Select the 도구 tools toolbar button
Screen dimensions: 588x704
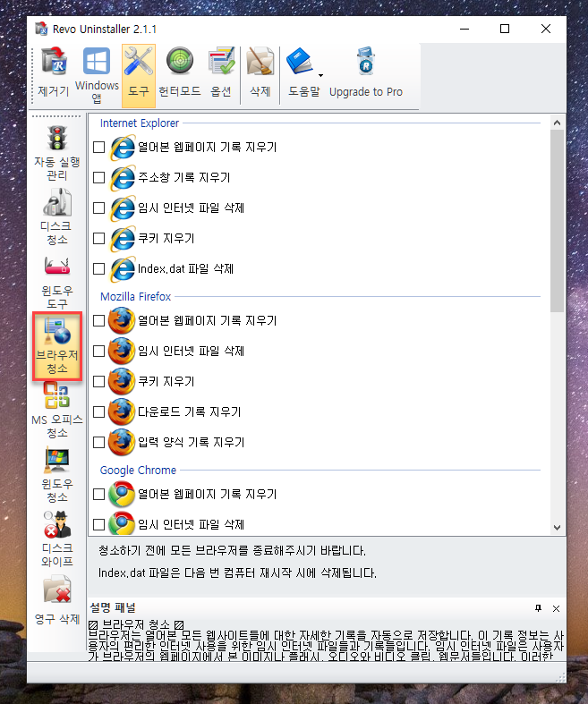point(139,75)
